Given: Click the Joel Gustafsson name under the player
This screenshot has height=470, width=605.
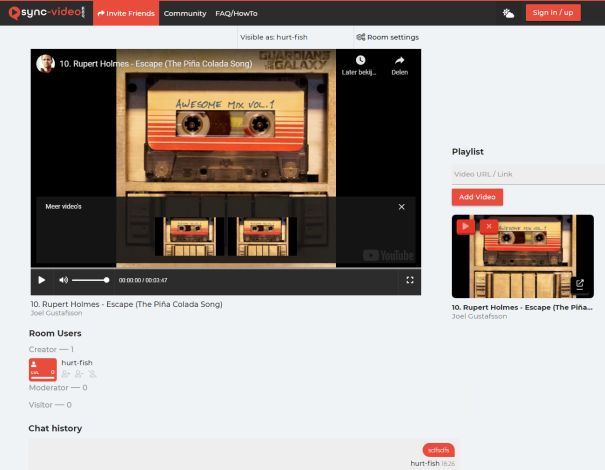Looking at the screenshot, I should pyautogui.click(x=56, y=313).
